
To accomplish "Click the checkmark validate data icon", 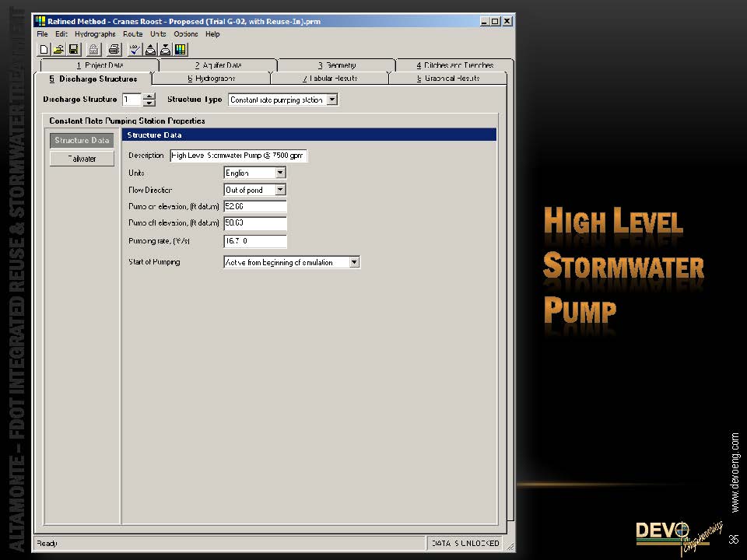I will coord(135,49).
